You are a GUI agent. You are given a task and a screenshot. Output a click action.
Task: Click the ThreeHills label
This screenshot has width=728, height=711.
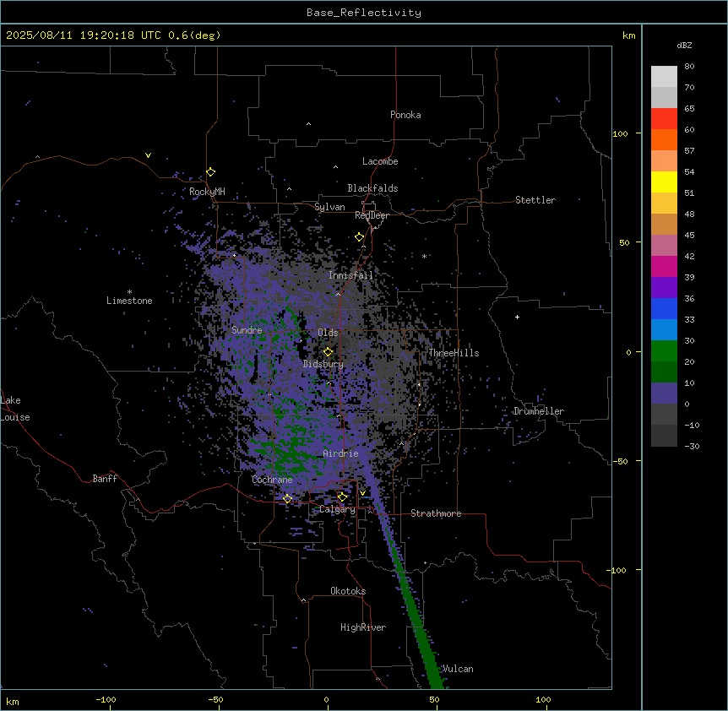(454, 353)
